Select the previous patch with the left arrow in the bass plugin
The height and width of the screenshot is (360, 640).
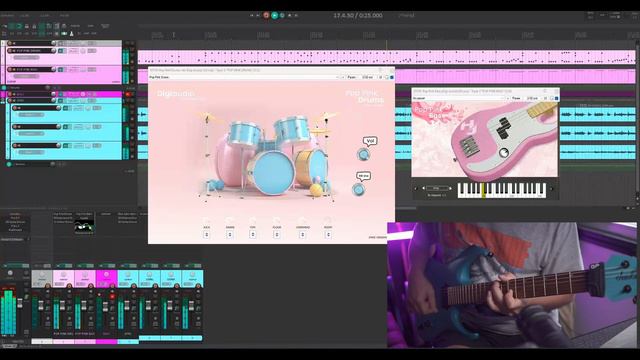(423, 188)
